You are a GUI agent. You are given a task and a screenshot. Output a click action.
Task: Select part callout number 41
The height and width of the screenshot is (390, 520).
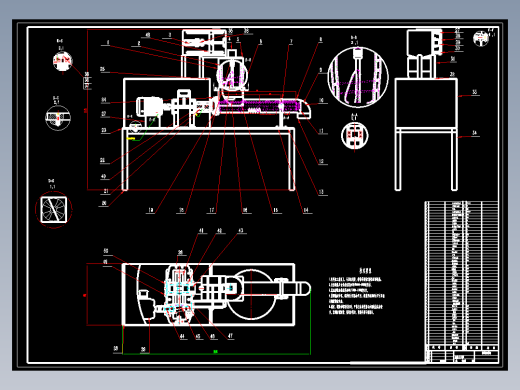point(201,230)
